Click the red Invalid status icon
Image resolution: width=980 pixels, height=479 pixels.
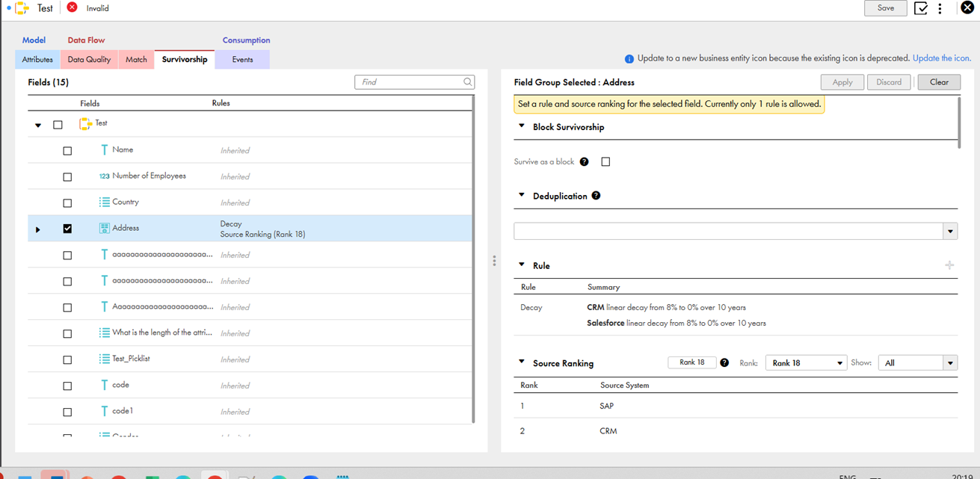click(x=72, y=7)
